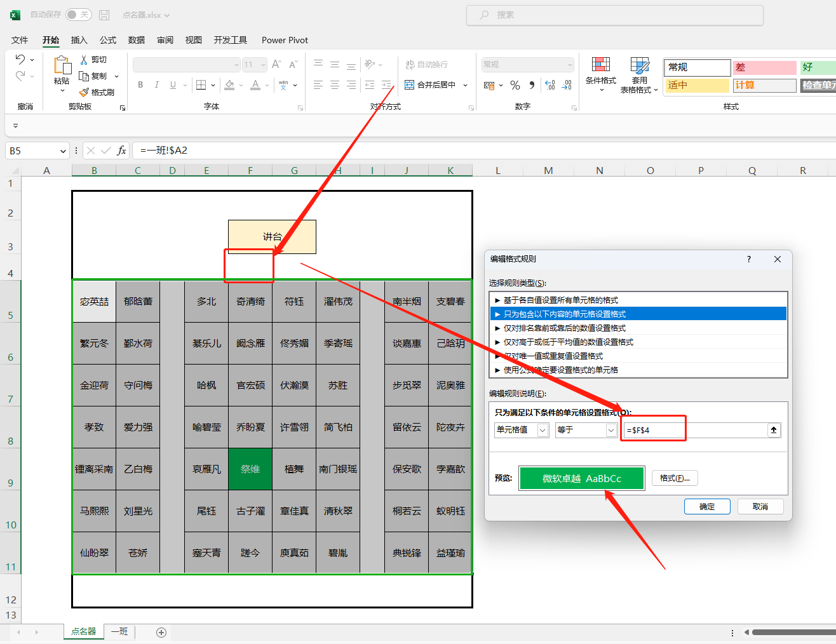Click the 格式(F)... button

pos(675,478)
